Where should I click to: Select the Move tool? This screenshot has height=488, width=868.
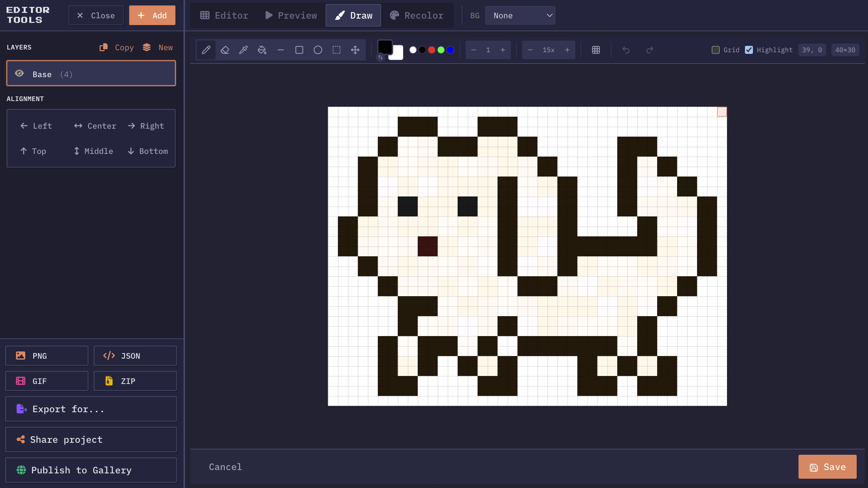(355, 50)
